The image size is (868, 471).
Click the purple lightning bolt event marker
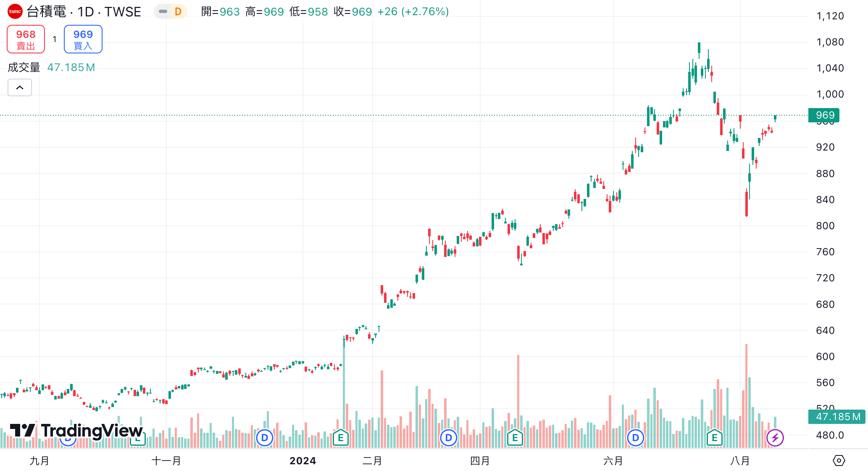click(x=775, y=438)
